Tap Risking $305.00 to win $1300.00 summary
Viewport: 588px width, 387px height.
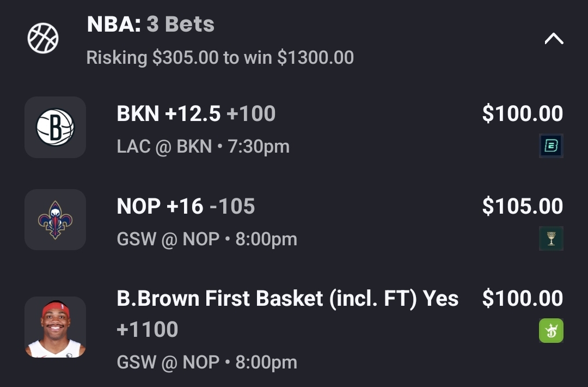[220, 57]
